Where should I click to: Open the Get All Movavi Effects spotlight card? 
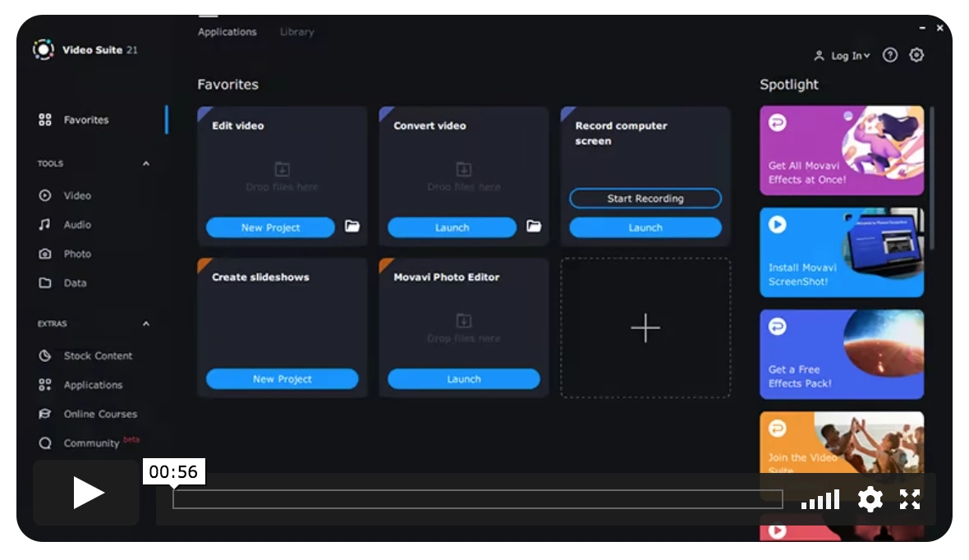click(842, 150)
